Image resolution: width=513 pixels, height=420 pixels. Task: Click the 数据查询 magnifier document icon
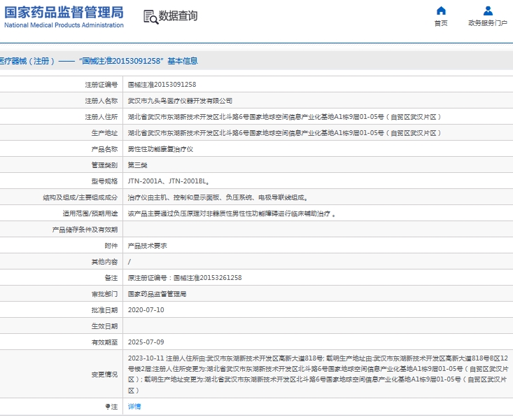[151, 17]
